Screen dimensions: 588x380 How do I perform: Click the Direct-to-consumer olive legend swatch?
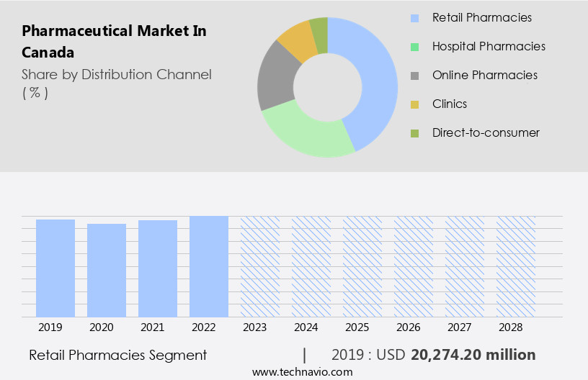[414, 133]
